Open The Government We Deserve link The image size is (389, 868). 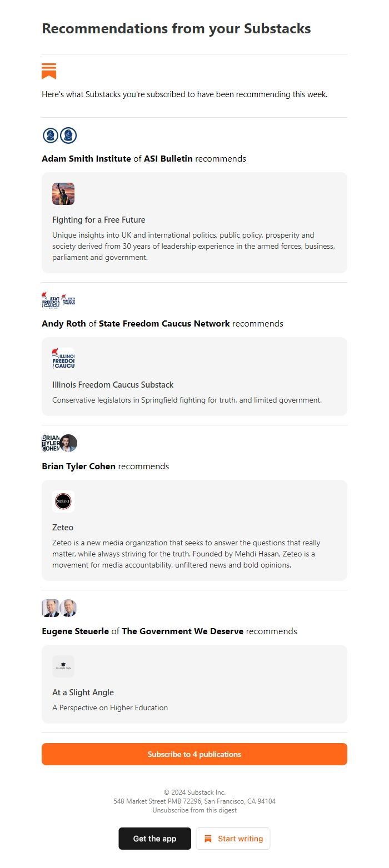183,631
